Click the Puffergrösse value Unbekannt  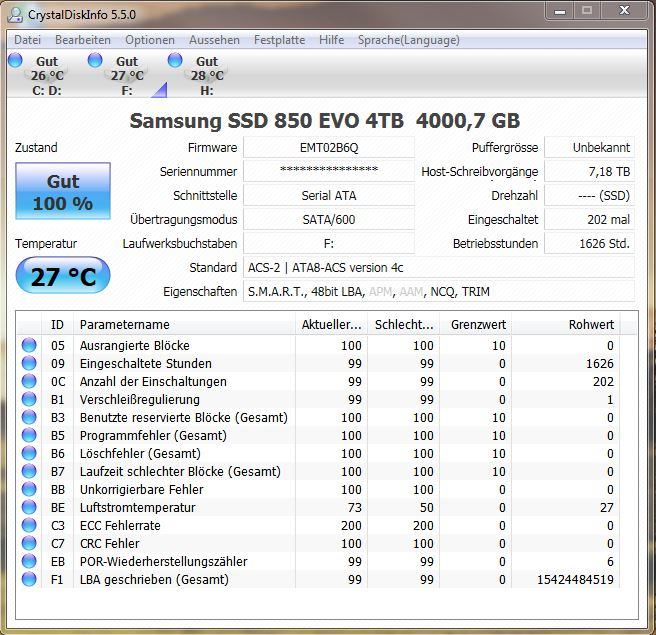coord(589,147)
